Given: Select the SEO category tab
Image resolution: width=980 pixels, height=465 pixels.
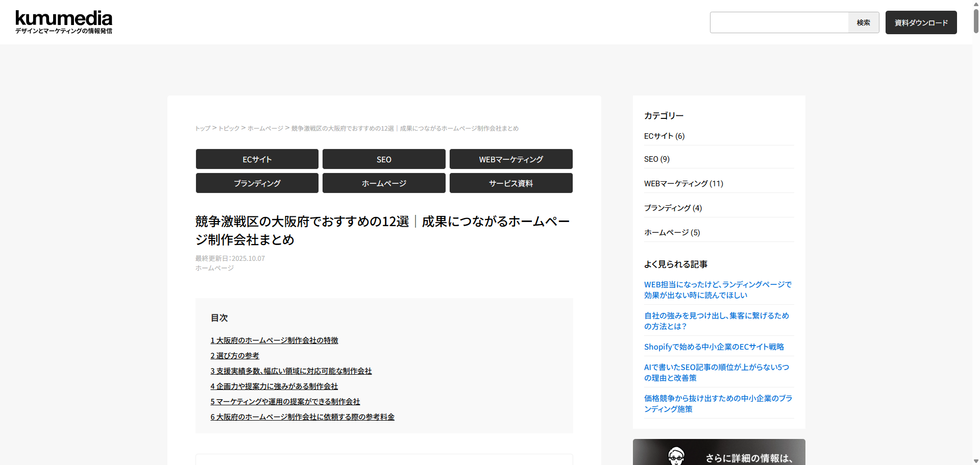Looking at the screenshot, I should [x=384, y=159].
